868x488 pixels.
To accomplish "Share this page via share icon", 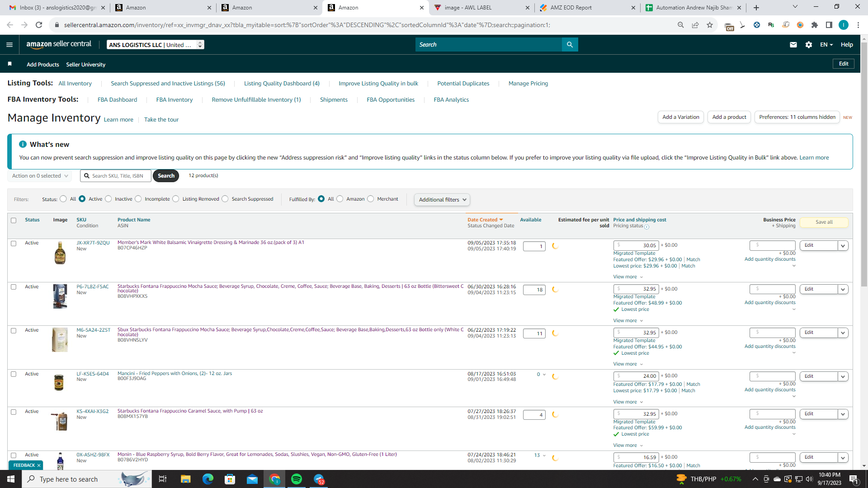I will [695, 25].
